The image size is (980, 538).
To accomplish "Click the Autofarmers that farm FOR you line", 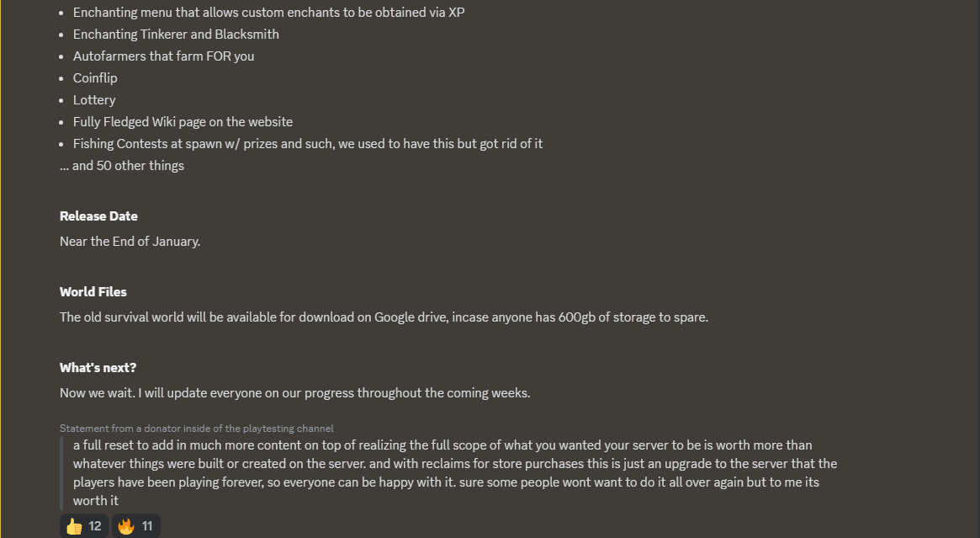I will coord(164,56).
